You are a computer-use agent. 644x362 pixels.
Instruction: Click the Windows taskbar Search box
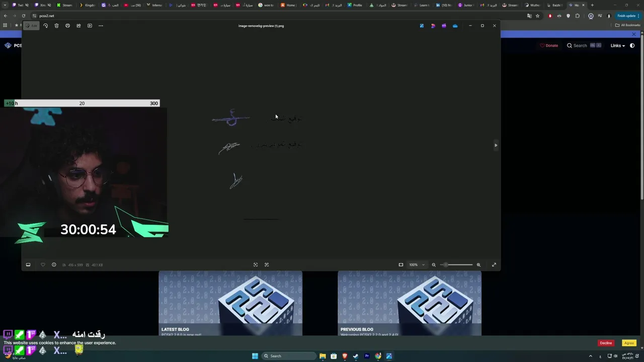(288, 356)
